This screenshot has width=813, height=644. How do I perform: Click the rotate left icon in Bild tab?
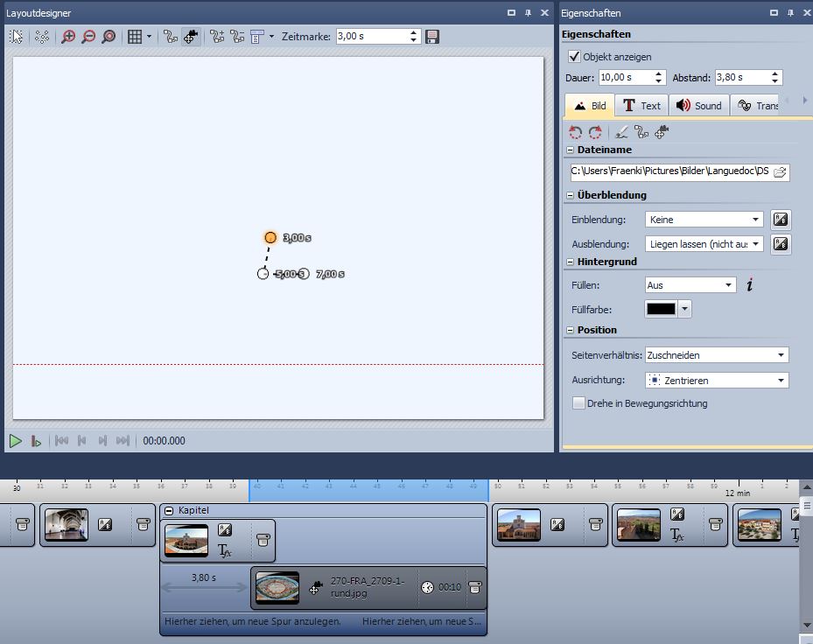click(x=575, y=132)
